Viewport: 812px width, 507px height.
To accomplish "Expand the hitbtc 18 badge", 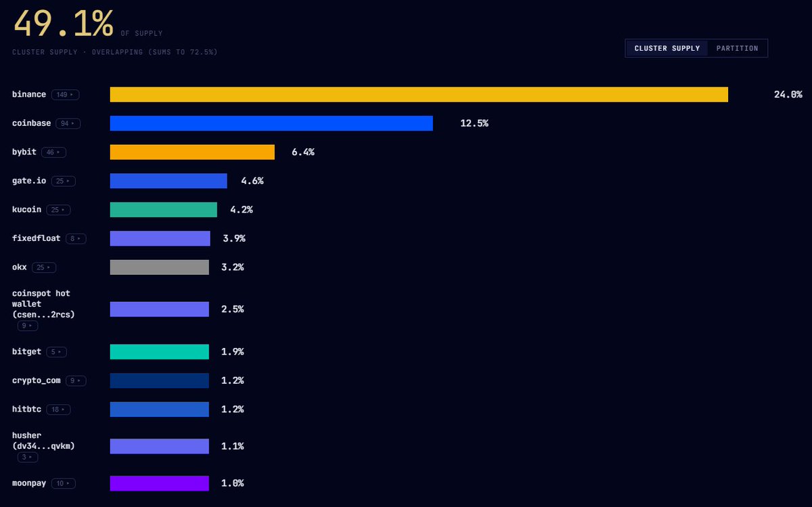I will [x=58, y=410].
